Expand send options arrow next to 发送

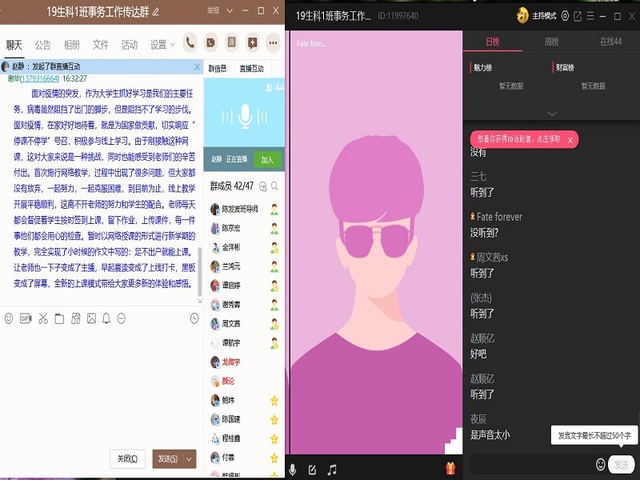click(x=189, y=458)
